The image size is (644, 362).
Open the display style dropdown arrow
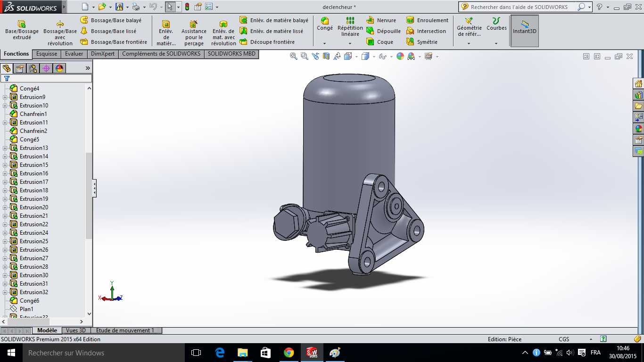pos(374,57)
